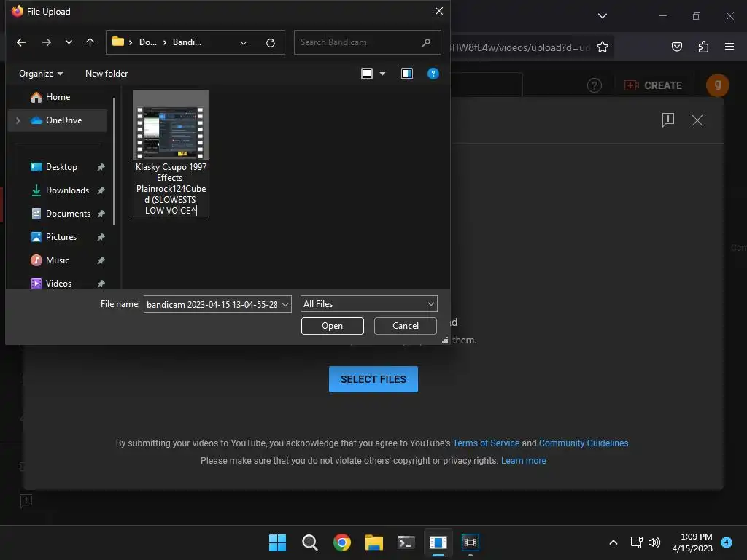Click the search magnifier in Search Bandicam
747x560 pixels.
point(426,42)
